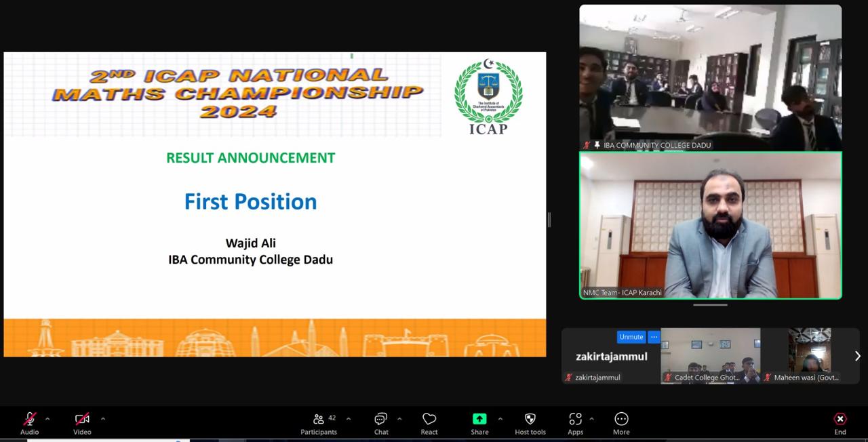
Task: Click the name 'Wajid Ali' on slide
Action: [251, 243]
